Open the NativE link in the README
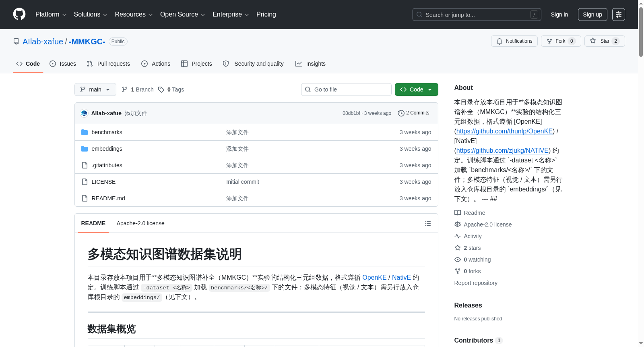Viewport: 644px width, 347px height. click(x=401, y=277)
